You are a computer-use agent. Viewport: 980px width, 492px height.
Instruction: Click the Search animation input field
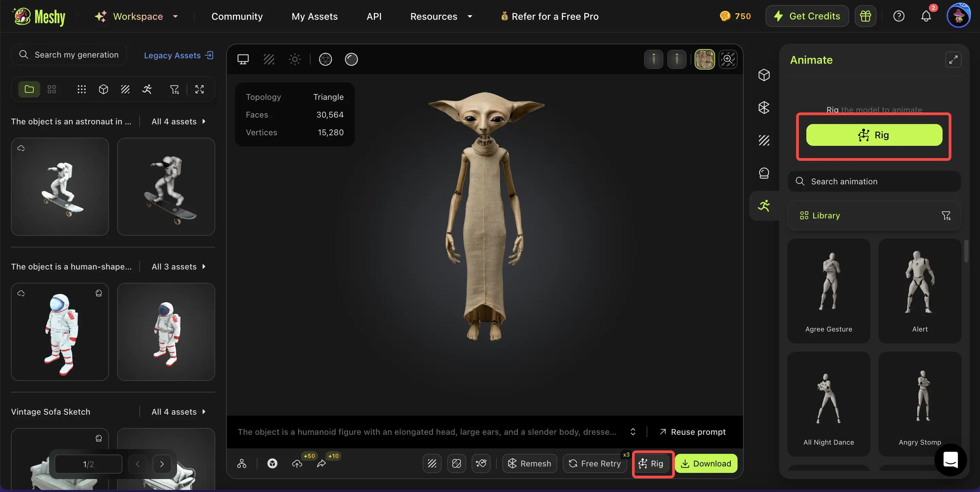[873, 181]
